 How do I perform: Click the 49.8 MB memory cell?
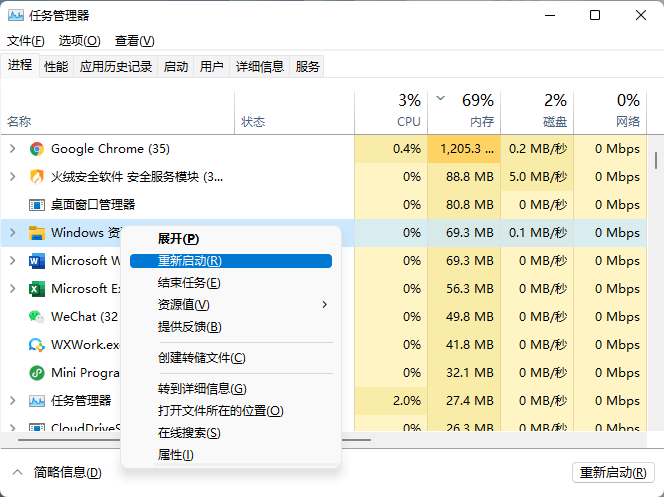[464, 317]
